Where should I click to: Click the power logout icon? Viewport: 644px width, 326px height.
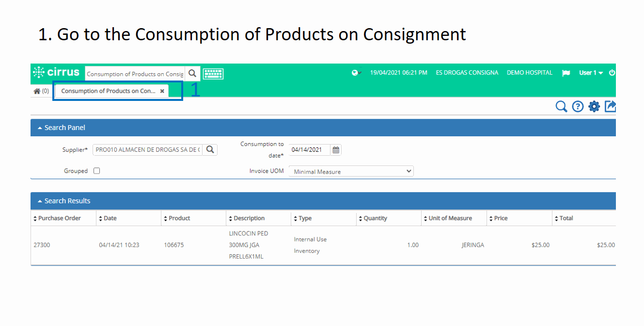(x=612, y=73)
